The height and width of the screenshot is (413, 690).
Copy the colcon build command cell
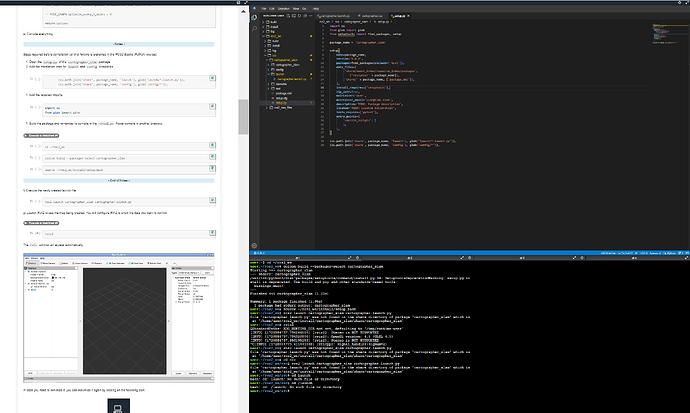212,157
